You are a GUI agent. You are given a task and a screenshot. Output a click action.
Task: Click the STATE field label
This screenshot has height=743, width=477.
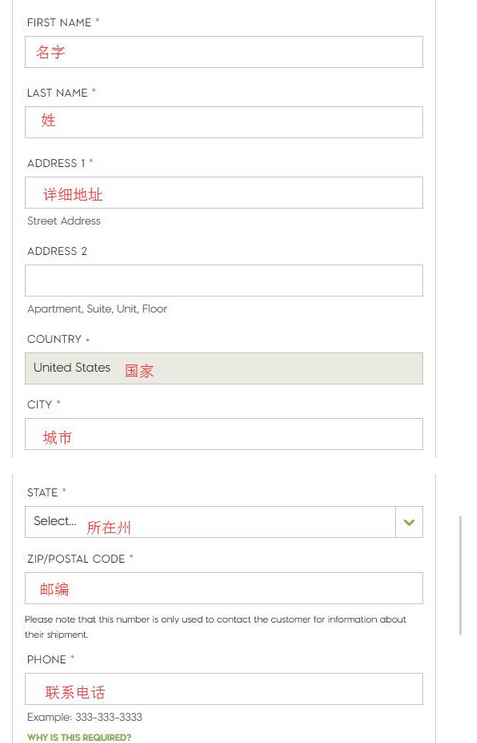click(43, 493)
